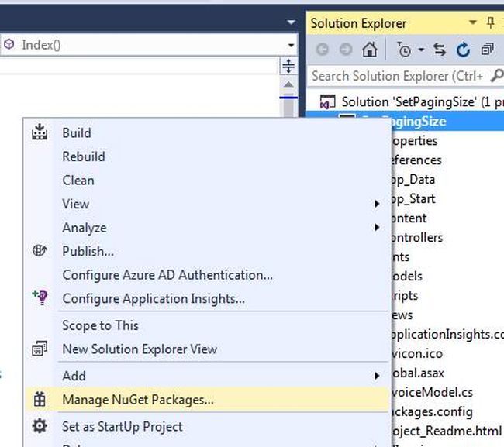The width and height of the screenshot is (504, 447).
Task: Expand the View submenu arrow
Action: (x=377, y=204)
